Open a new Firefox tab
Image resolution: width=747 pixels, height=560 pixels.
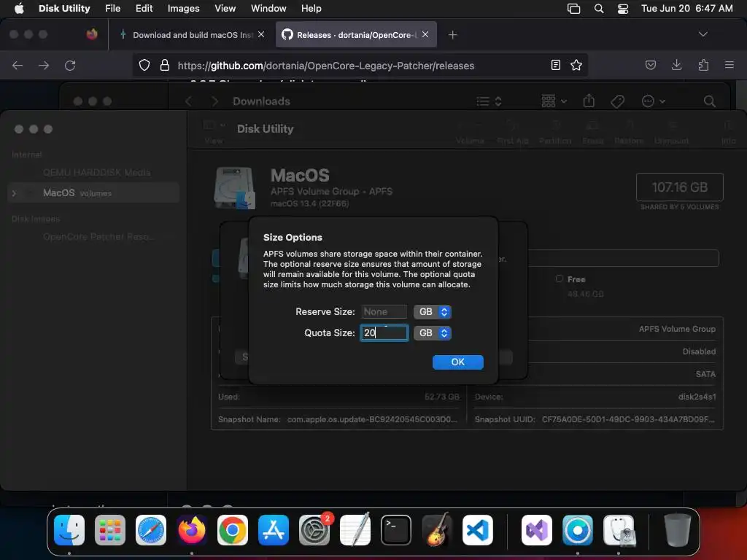(x=452, y=35)
